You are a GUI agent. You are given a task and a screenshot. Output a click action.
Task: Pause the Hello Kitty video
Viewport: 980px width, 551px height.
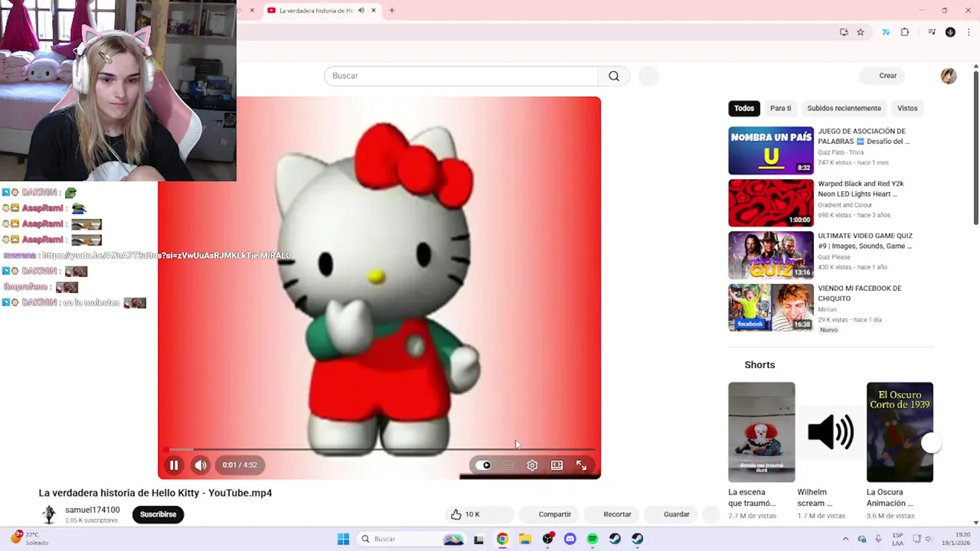(174, 465)
